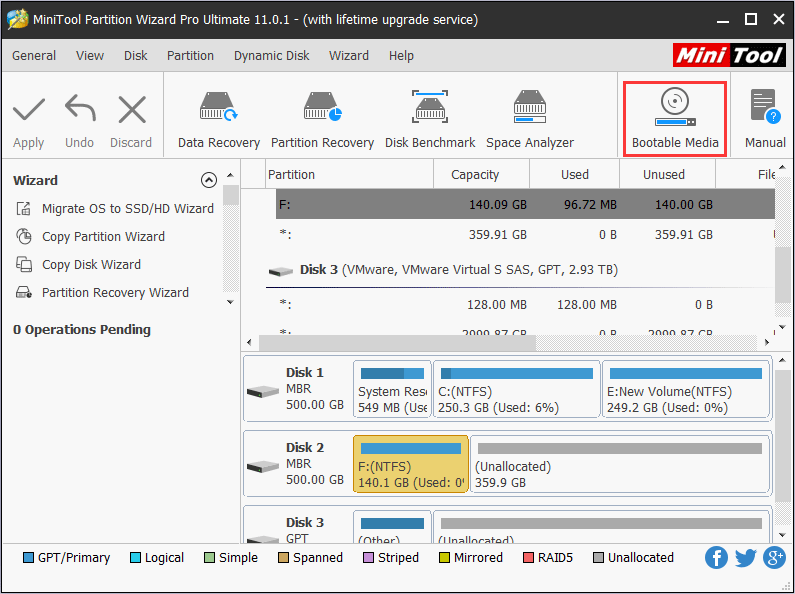Screen dimensions: 795x594
Task: Open the Help menu
Action: pyautogui.click(x=401, y=56)
